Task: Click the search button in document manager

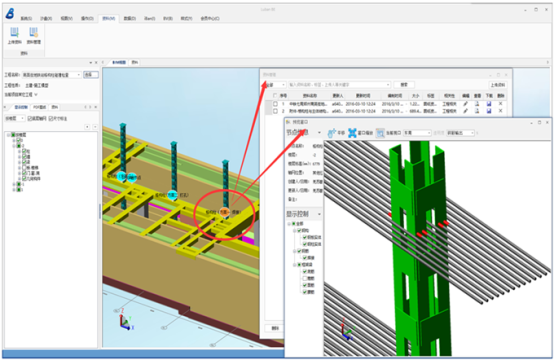Action: 404,85
